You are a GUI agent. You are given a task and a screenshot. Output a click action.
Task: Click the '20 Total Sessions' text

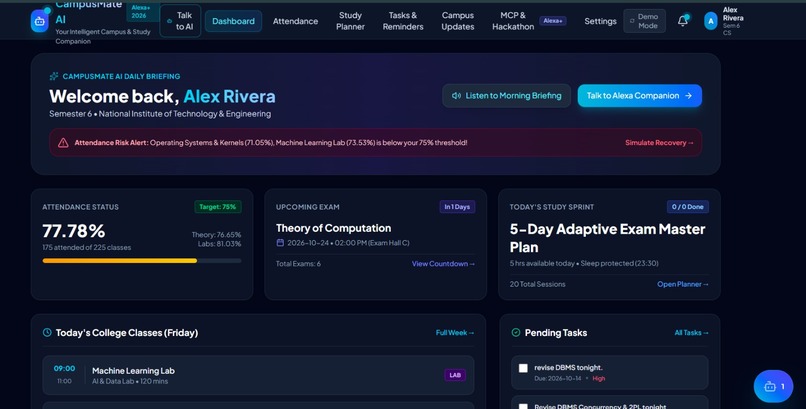(x=537, y=284)
